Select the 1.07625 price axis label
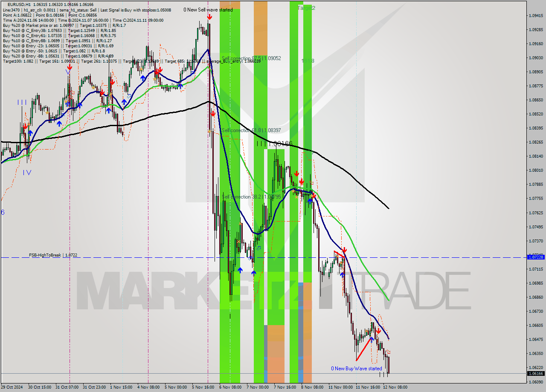Viewport: 546px width, 392px height. click(x=536, y=212)
